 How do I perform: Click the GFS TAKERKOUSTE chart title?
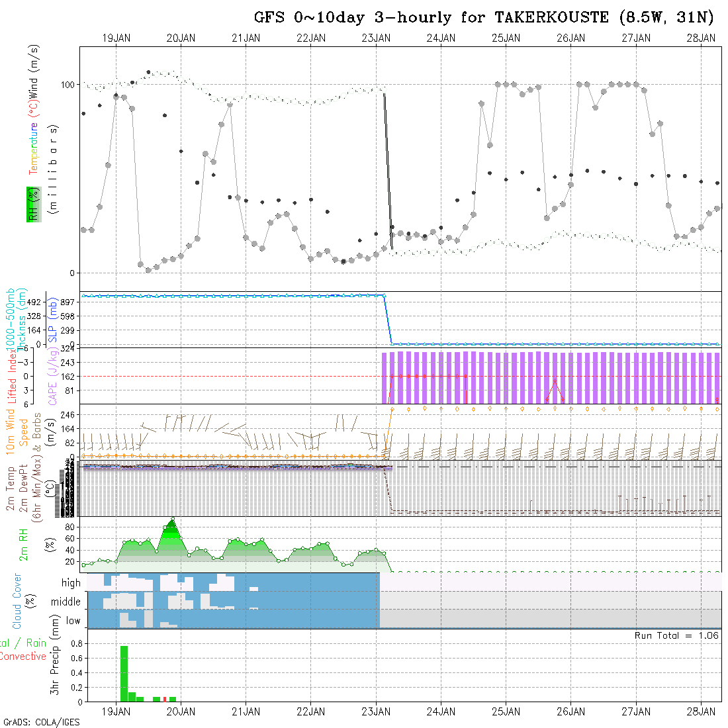pos(484,18)
